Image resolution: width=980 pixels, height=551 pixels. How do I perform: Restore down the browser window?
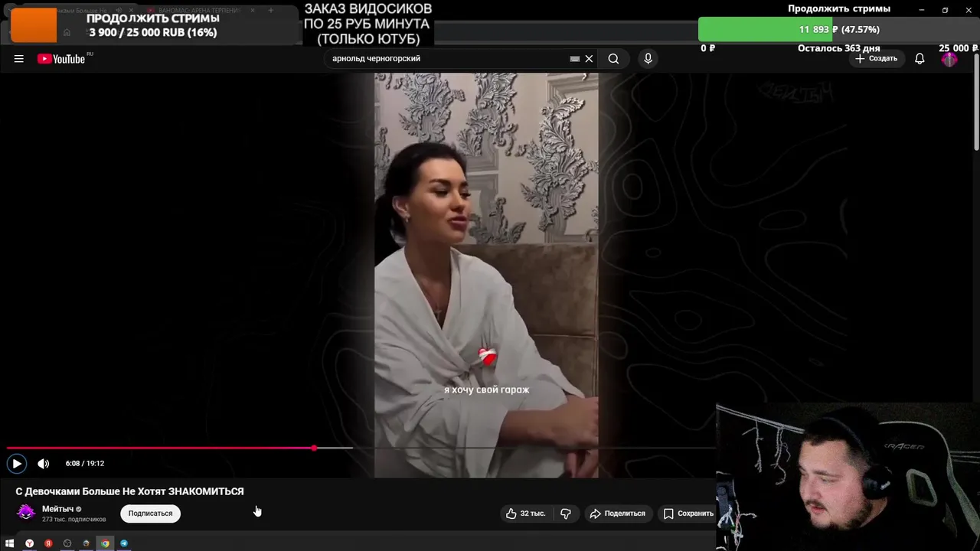tap(945, 10)
